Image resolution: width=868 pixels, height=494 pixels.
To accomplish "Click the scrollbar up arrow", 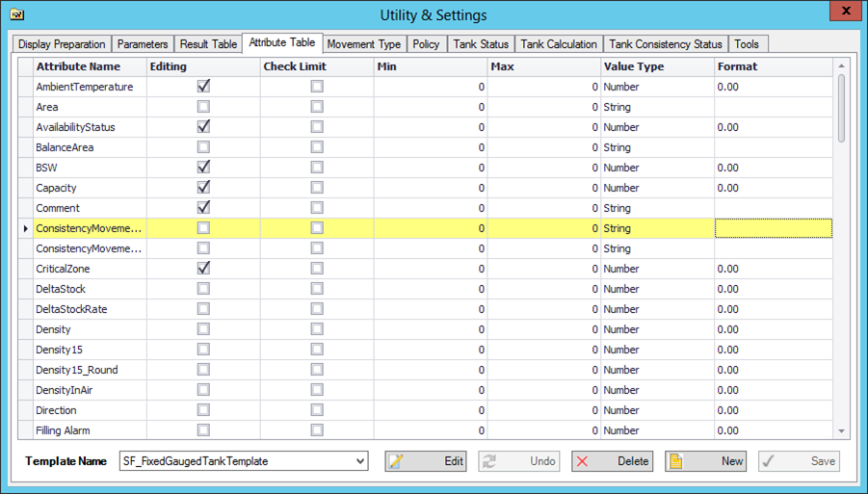I will tap(841, 65).
